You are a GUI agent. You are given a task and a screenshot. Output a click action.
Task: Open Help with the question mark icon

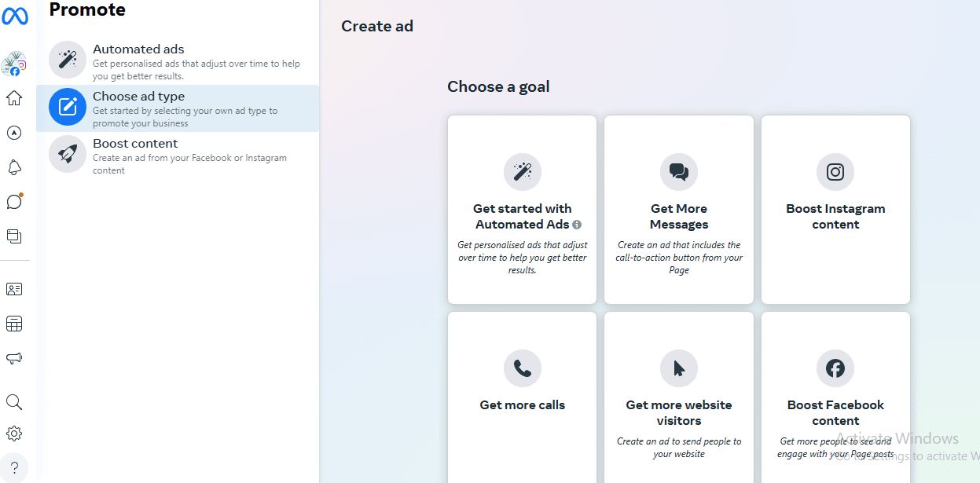point(14,467)
